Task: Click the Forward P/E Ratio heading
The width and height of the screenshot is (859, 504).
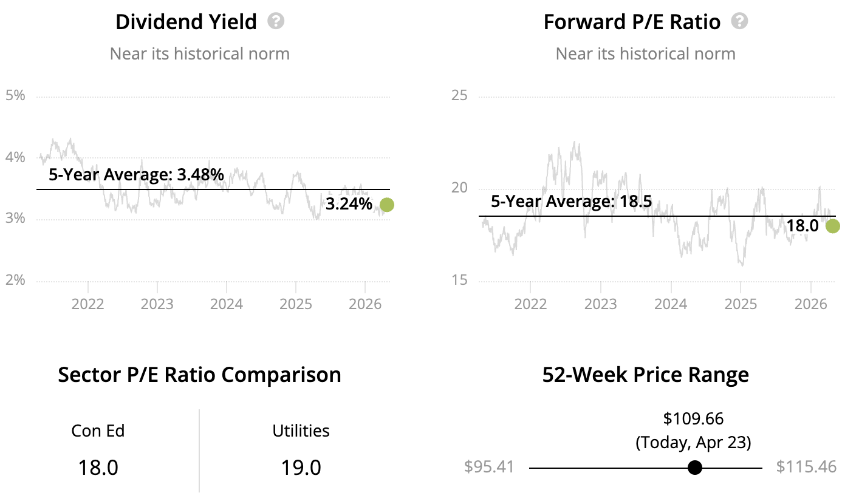Action: click(x=632, y=22)
